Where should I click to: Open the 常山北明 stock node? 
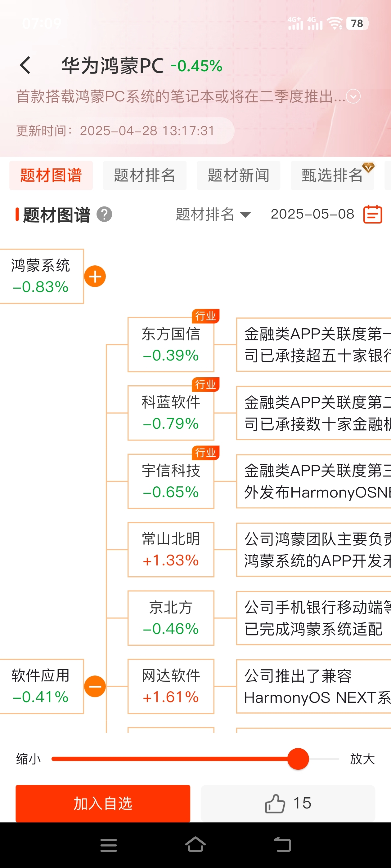tap(171, 550)
